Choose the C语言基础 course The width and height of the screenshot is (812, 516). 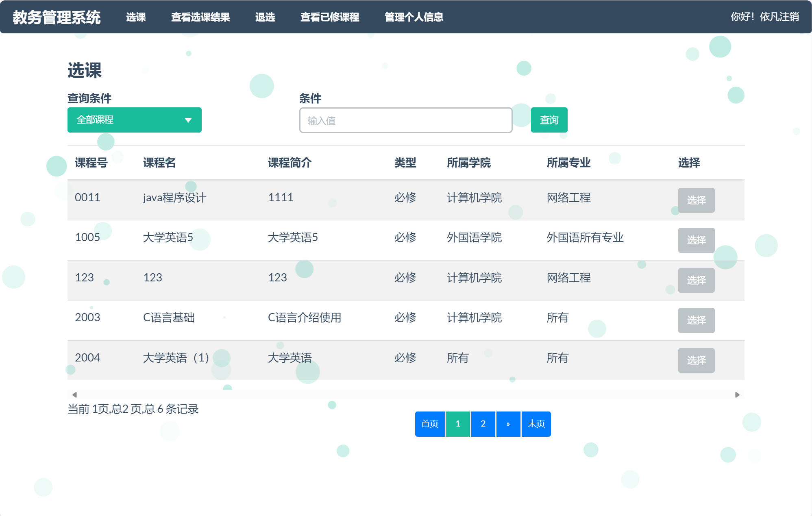[x=696, y=320]
